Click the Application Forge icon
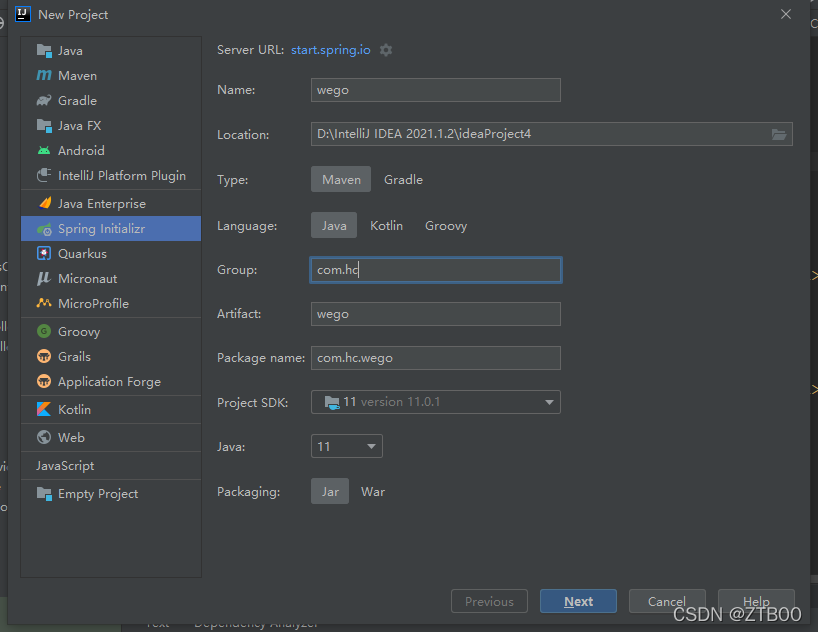The width and height of the screenshot is (818, 632). pos(44,381)
